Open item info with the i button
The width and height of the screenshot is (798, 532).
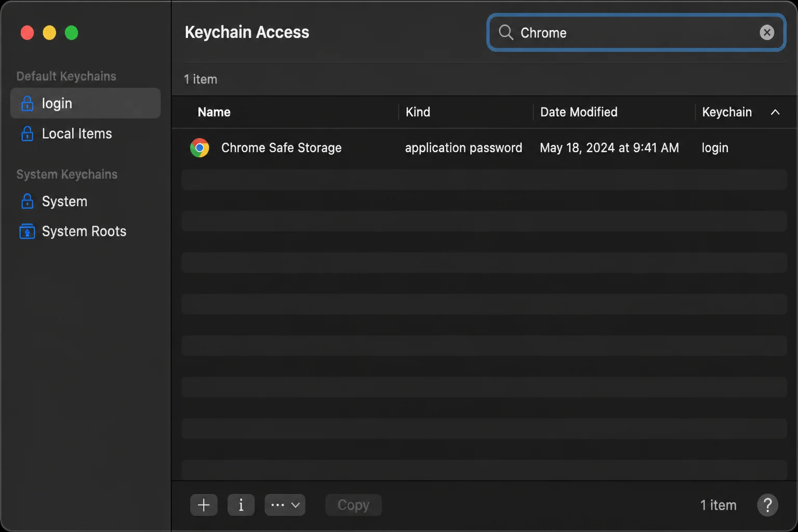point(241,505)
